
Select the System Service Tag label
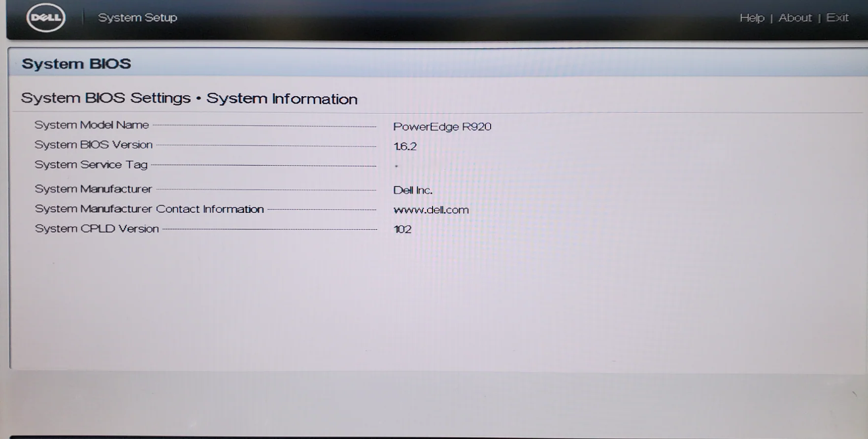(91, 165)
